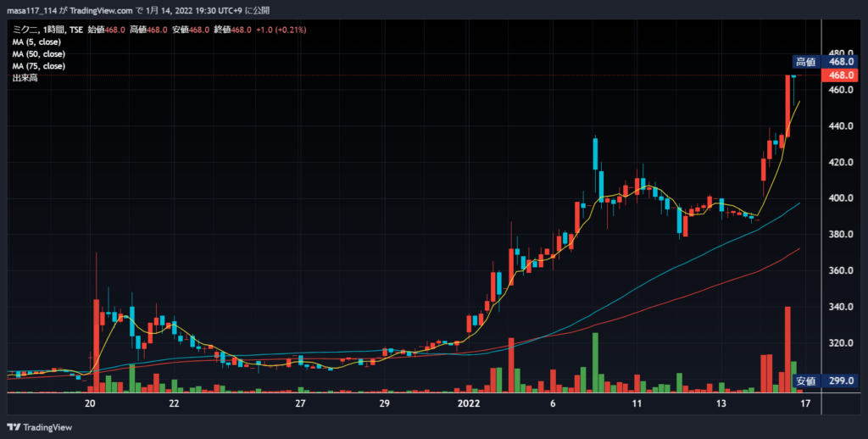Click the 320.0 price axis label

(841, 343)
